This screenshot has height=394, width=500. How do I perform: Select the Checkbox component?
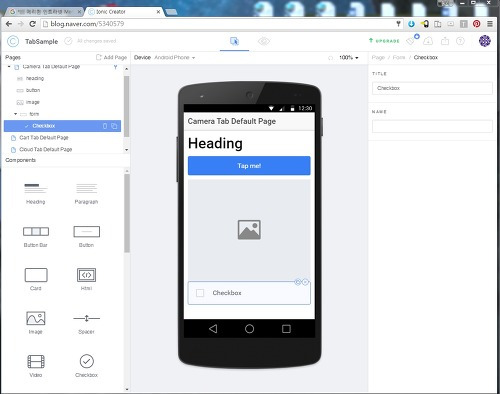86,366
